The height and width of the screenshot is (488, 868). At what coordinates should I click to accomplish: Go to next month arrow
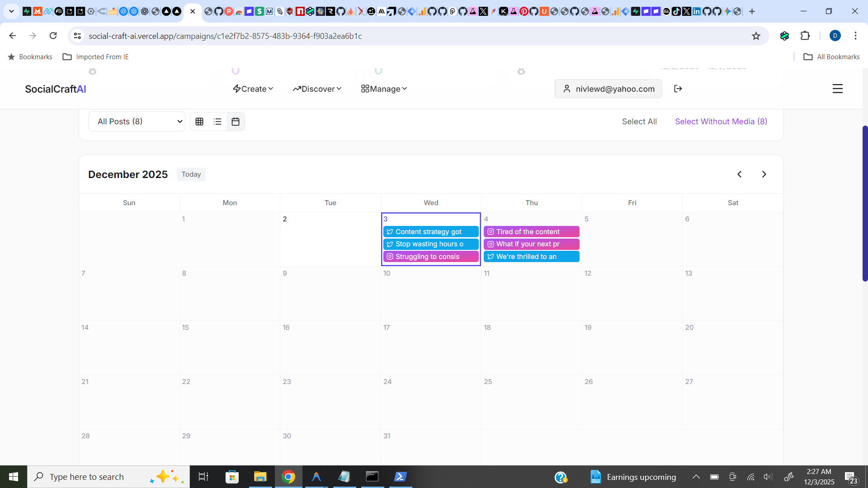[x=764, y=174]
